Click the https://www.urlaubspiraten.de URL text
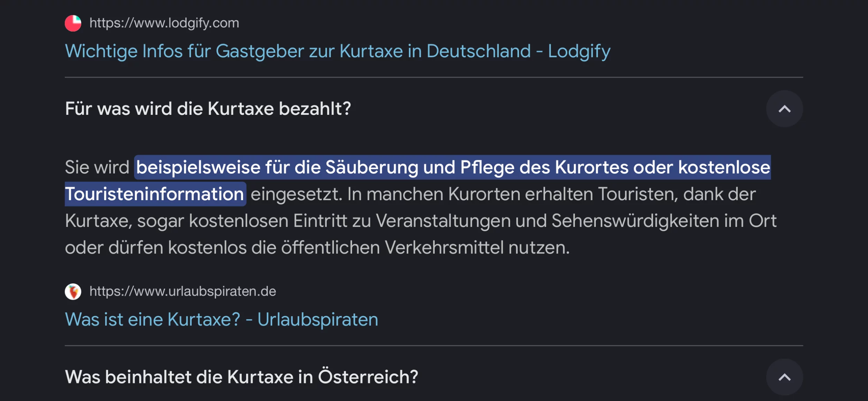The image size is (868, 401). pyautogui.click(x=183, y=291)
